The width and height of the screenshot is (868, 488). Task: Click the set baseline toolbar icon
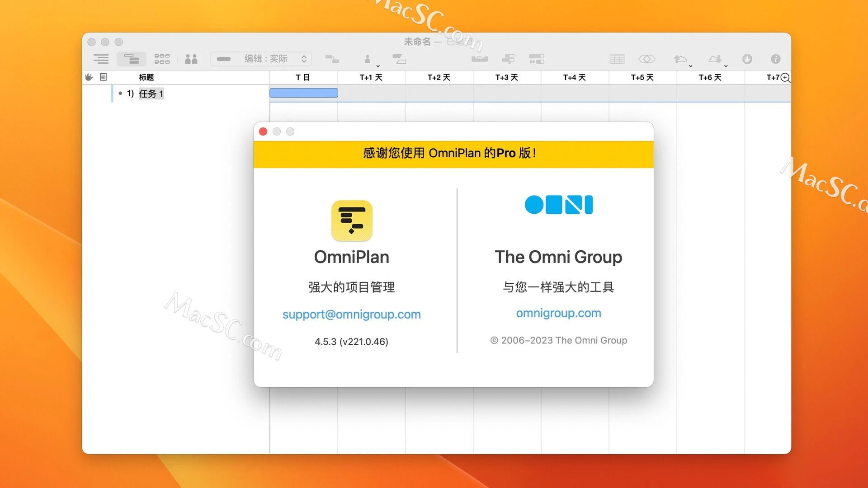(x=480, y=59)
